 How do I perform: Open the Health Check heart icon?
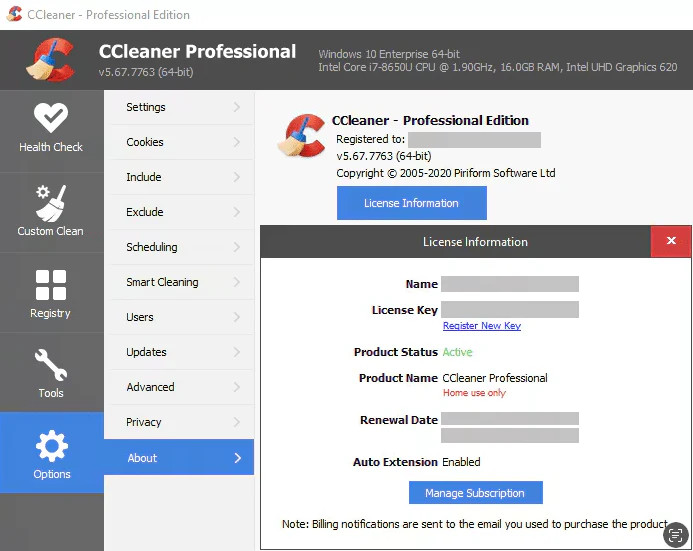51,118
